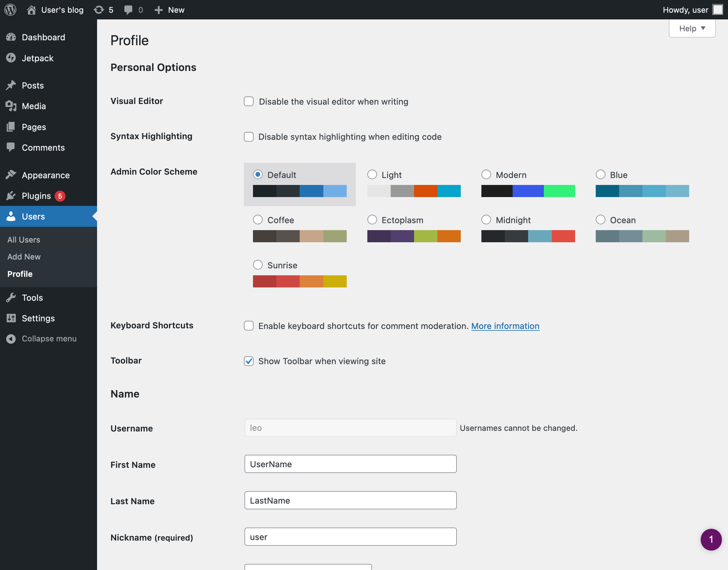Expand the Help dropdown tab
728x570 pixels.
click(692, 29)
